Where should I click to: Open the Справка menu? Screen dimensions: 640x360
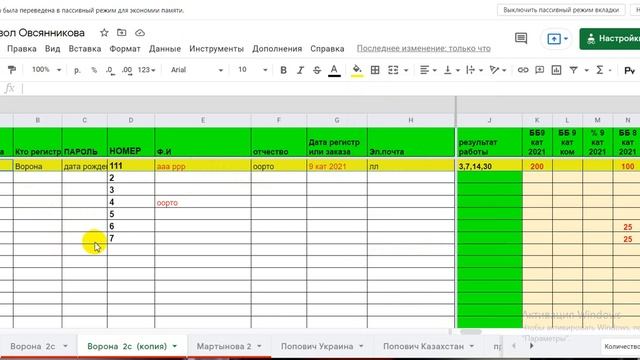click(327, 49)
